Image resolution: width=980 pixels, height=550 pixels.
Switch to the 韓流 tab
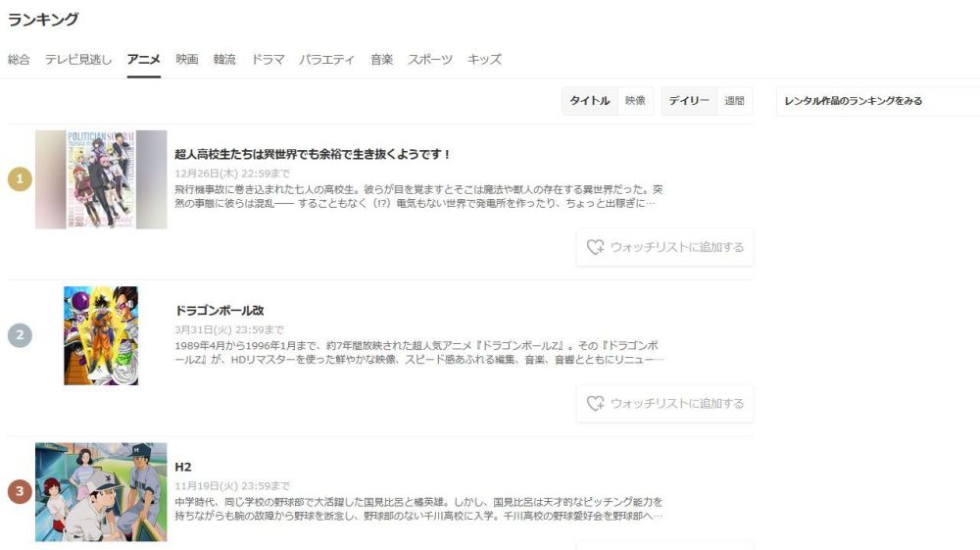click(224, 60)
